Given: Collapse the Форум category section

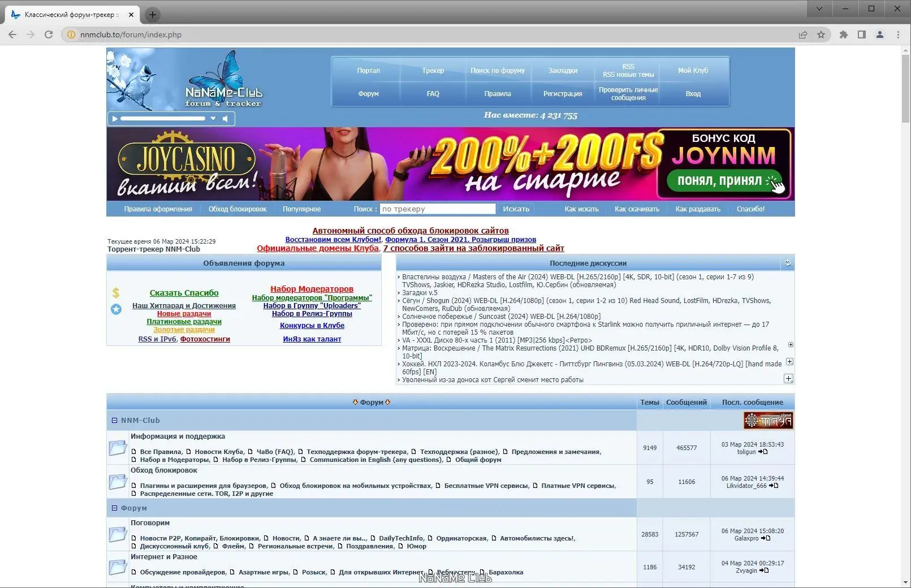Looking at the screenshot, I should 114,508.
